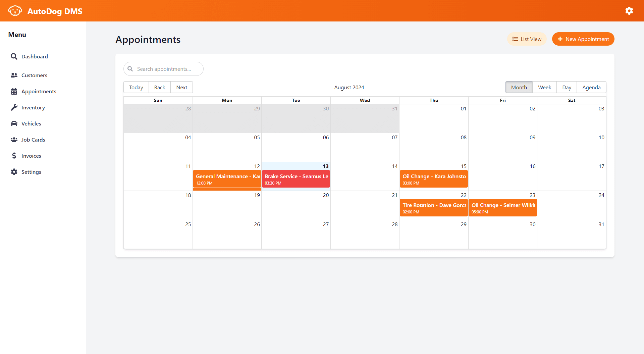Viewport: 644px width, 354px height.
Task: Click the Mon column header
Action: (x=227, y=100)
